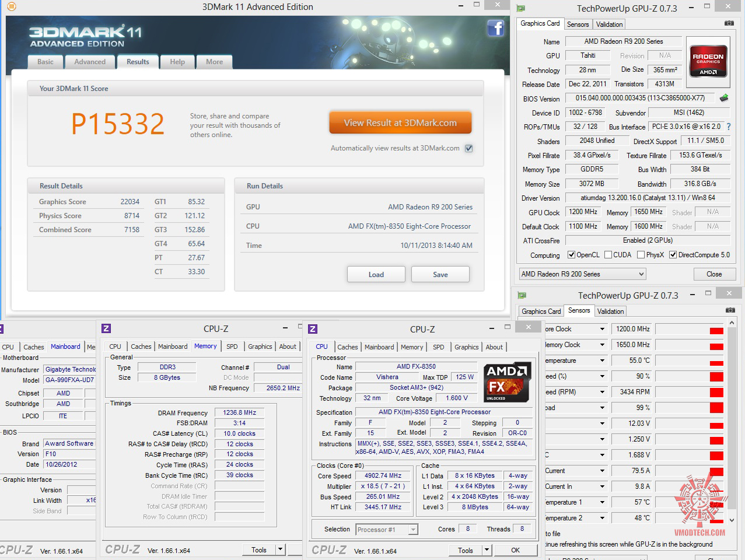Screen dimensions: 745x560
Task: Click the Graphics Score value 22034
Action: click(130, 202)
